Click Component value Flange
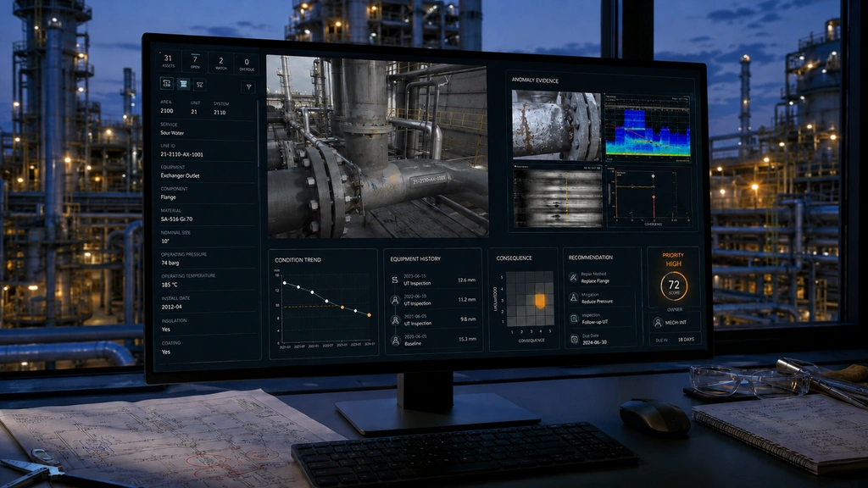 tap(169, 197)
